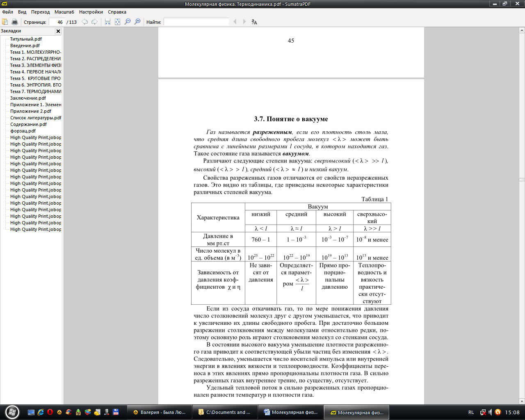Select bookmark Тема 1. МОЛЕКУЛЯРНО-
The image size is (525, 420).
36,52
